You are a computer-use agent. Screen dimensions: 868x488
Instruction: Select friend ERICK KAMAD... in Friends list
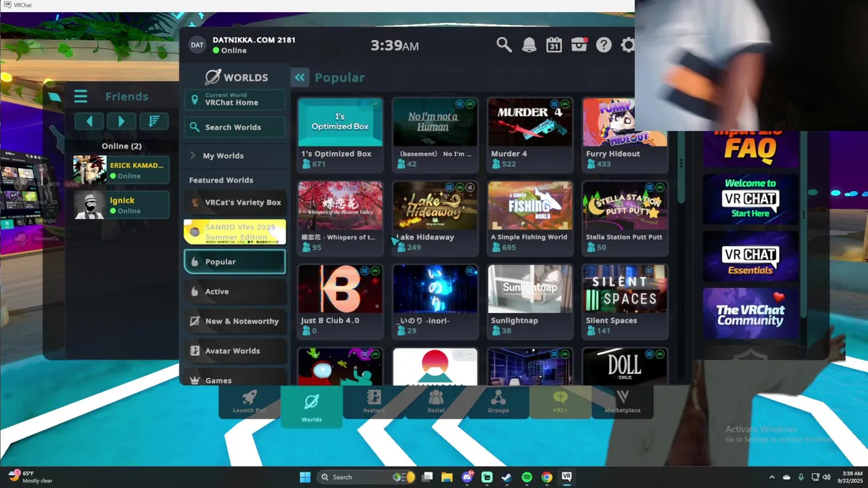tap(121, 169)
